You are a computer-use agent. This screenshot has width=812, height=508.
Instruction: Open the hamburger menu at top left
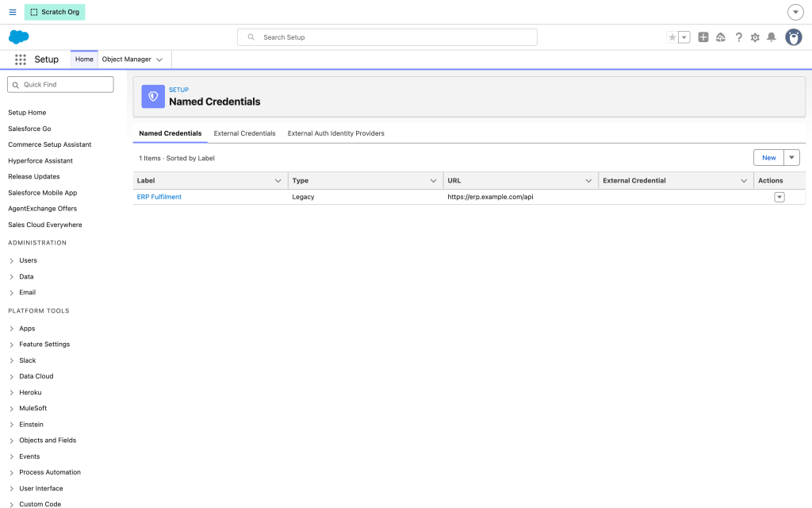[x=13, y=12]
